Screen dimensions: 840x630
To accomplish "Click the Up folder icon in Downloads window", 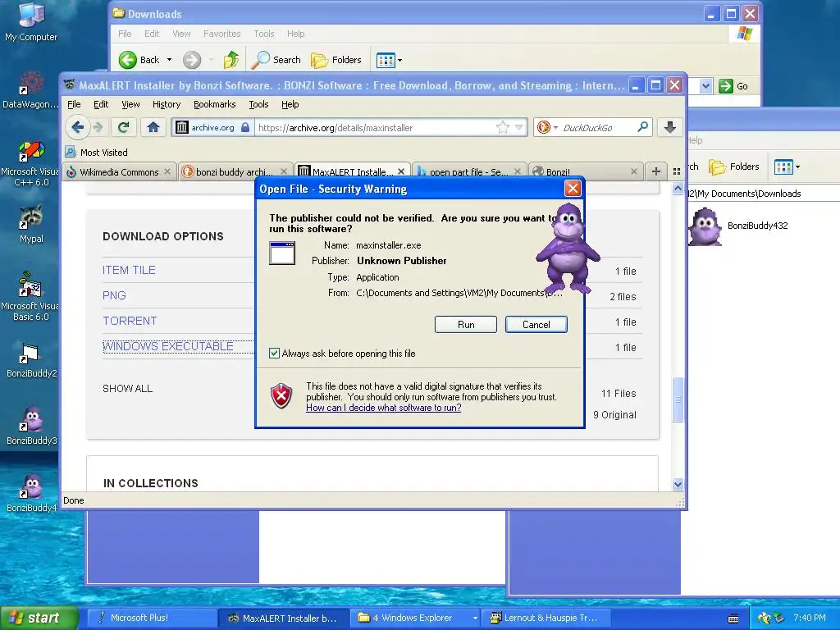I will pyautogui.click(x=231, y=59).
